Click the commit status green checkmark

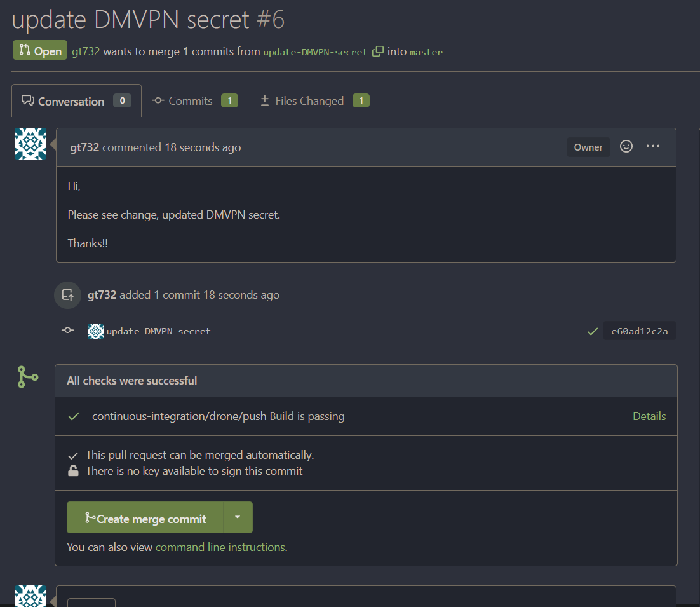pyautogui.click(x=593, y=331)
